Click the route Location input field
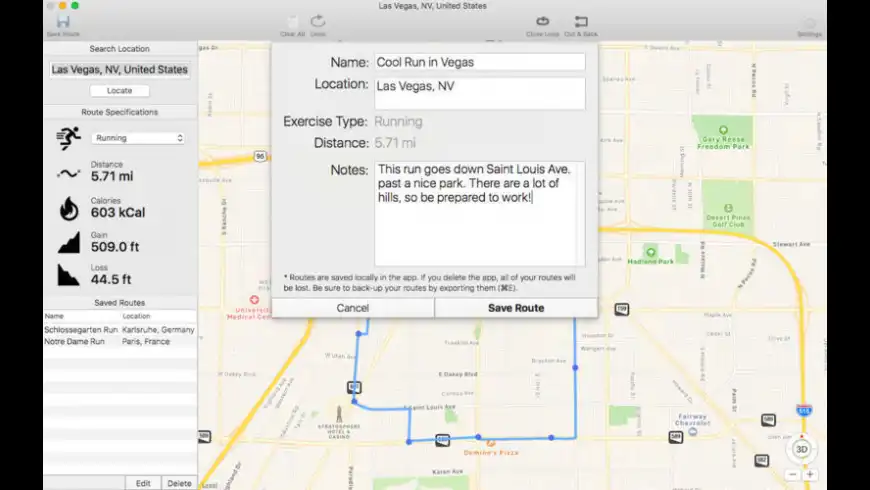The image size is (870, 490). tap(479, 93)
